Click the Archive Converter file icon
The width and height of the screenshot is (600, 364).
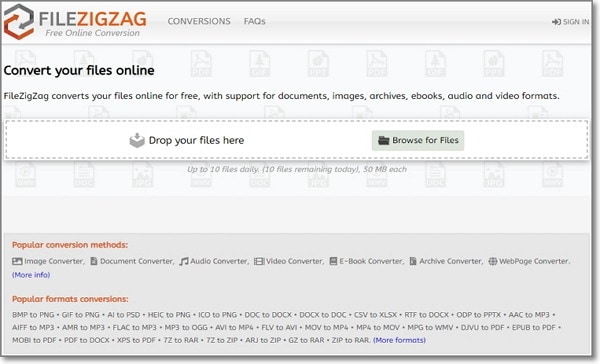(413, 261)
